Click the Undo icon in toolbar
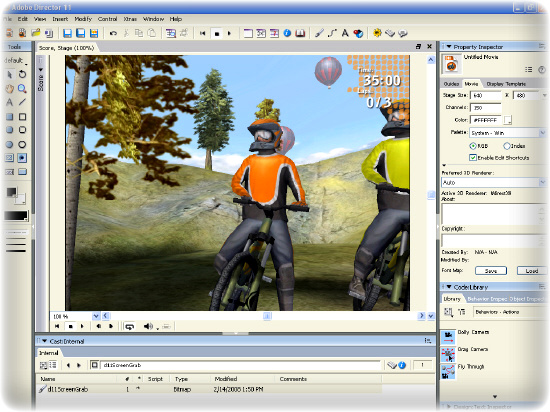Image resolution: width=550 pixels, height=412 pixels. (113, 33)
